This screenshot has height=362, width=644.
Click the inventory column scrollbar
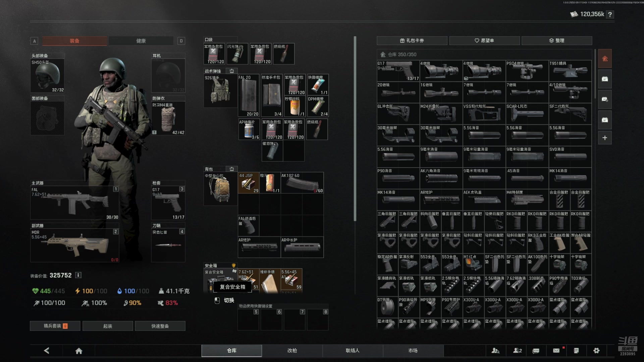[x=355, y=129]
